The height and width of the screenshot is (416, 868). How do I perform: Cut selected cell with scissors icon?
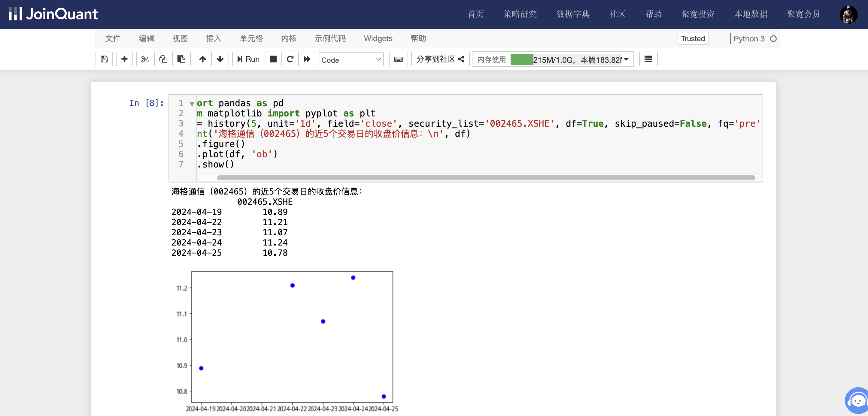click(x=145, y=59)
